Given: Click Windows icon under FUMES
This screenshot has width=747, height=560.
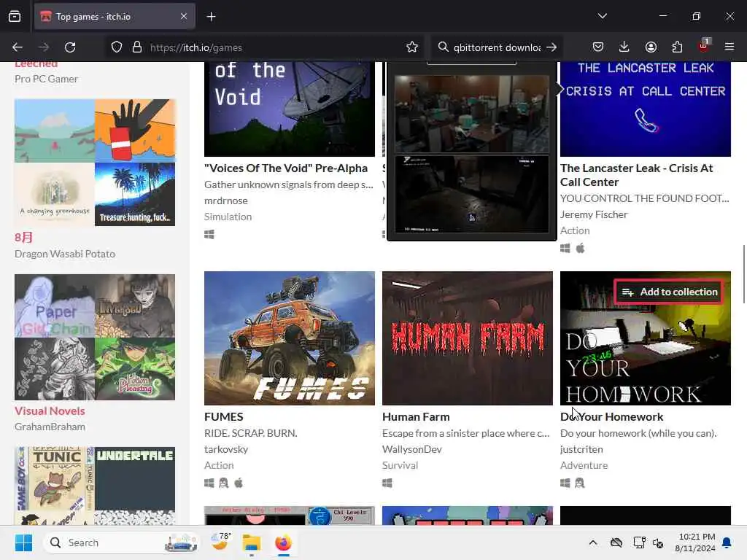Looking at the screenshot, I should click(209, 483).
